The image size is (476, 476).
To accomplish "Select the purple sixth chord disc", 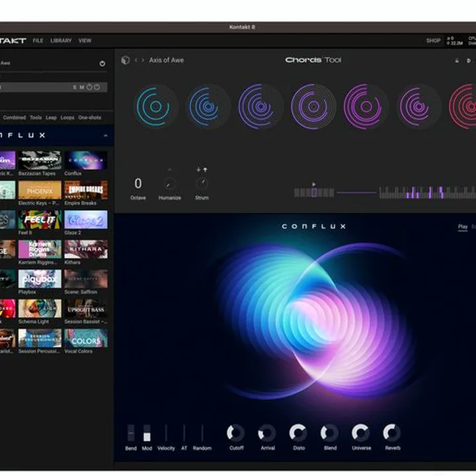I will 418,106.
